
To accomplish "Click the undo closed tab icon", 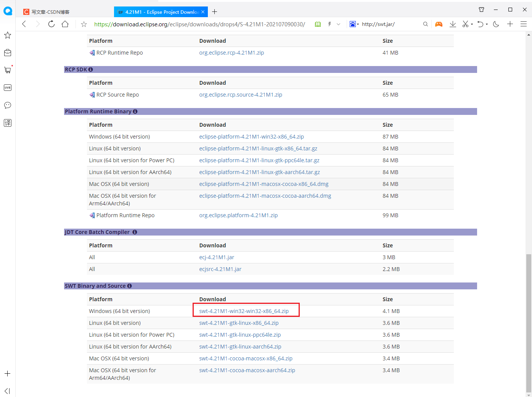I will point(480,24).
